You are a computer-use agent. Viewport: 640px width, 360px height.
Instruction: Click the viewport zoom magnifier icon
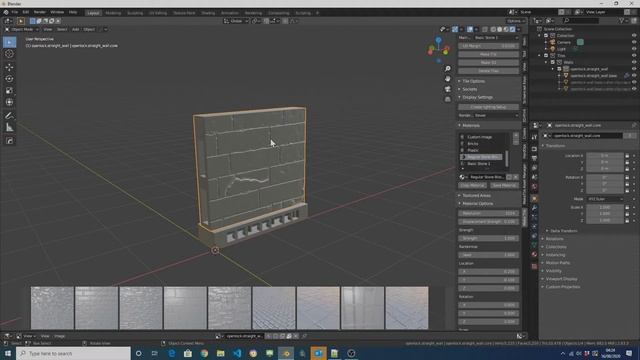(447, 69)
